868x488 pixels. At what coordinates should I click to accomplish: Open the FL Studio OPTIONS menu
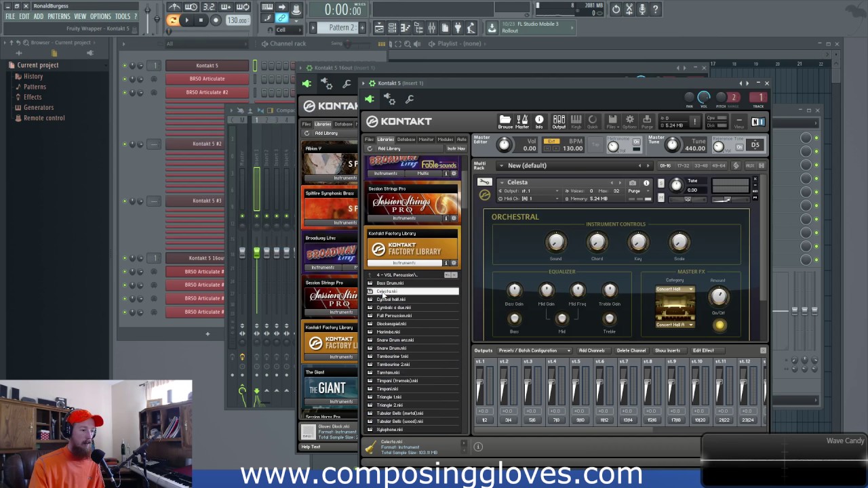click(100, 16)
